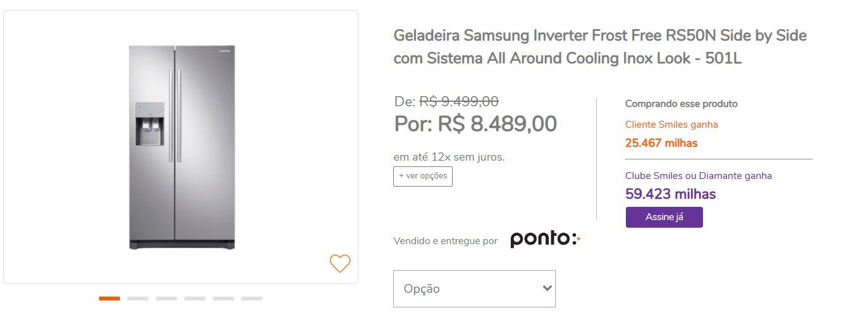Click 'Clube Smiles ou Diamante ganha' text

[x=699, y=176]
